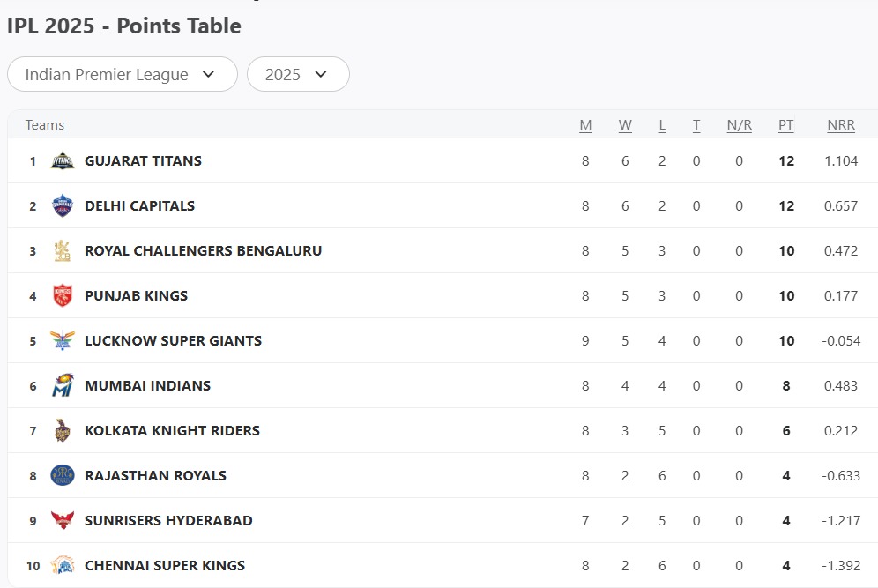878x588 pixels.
Task: Open the 2025 season dropdown
Action: (298, 74)
